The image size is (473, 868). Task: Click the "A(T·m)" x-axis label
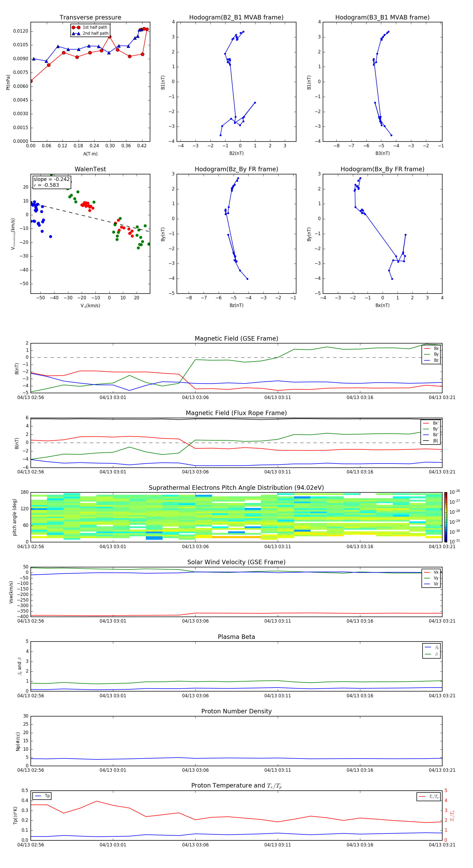[x=90, y=154]
